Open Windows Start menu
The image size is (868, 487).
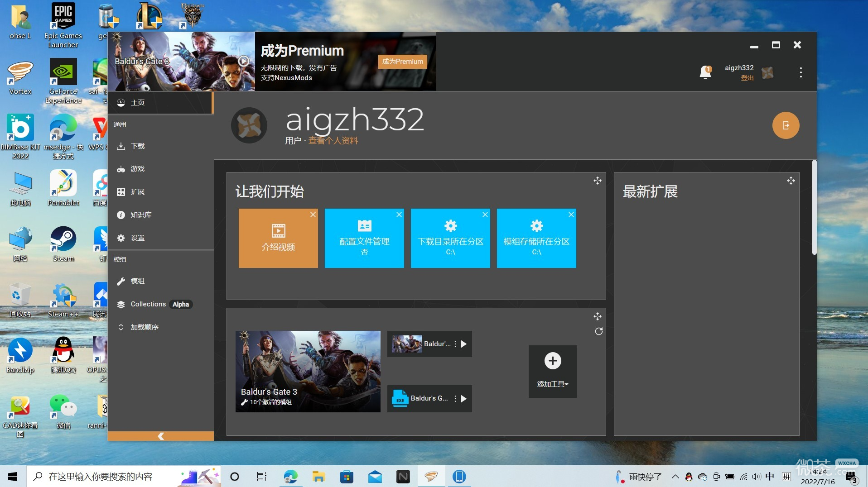tap(13, 477)
